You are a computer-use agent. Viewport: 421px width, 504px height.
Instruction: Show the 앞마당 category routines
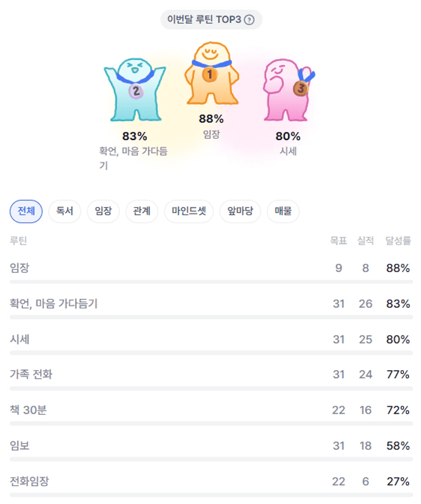[240, 211]
